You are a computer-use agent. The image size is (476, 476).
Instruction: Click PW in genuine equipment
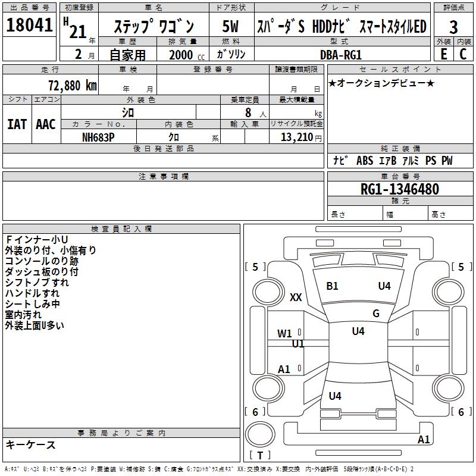tap(447, 160)
